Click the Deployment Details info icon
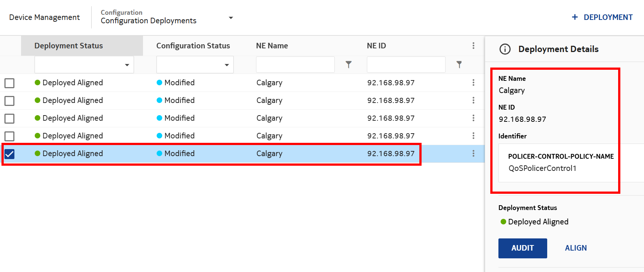Viewport: 644px width, 272px height. point(505,49)
